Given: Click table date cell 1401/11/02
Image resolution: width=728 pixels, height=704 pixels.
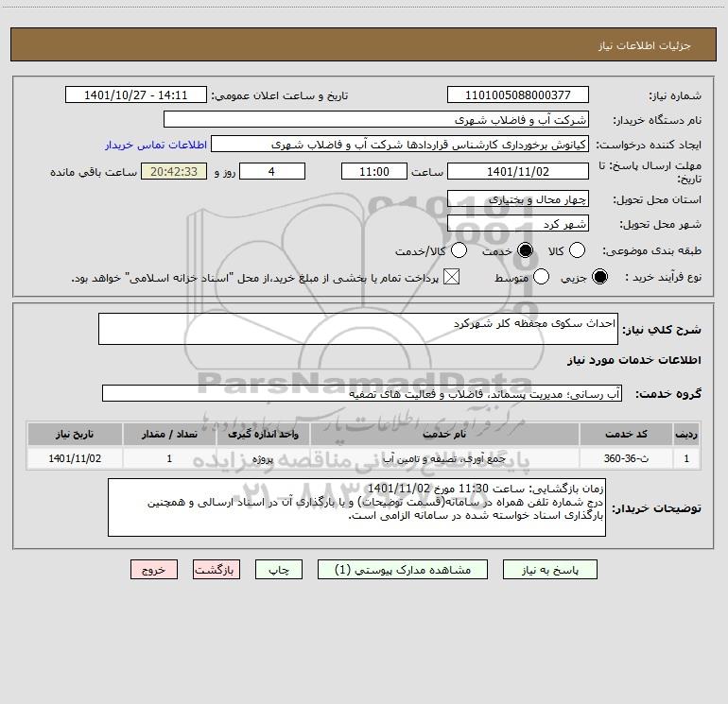Looking at the screenshot, I should (x=75, y=458).
